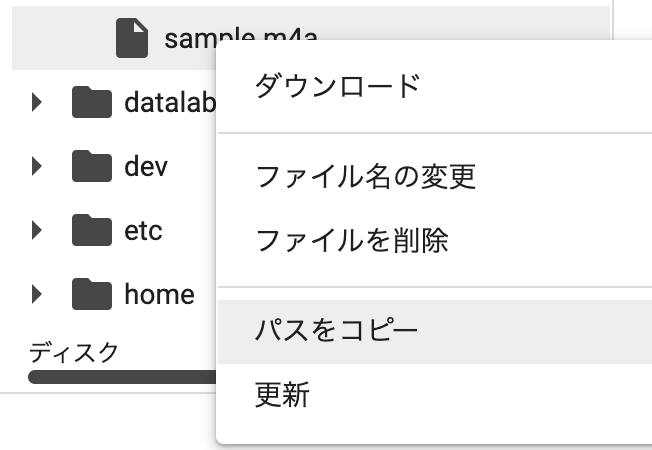This screenshot has width=652, height=450.
Task: Select the etc folder label
Action: (x=143, y=231)
